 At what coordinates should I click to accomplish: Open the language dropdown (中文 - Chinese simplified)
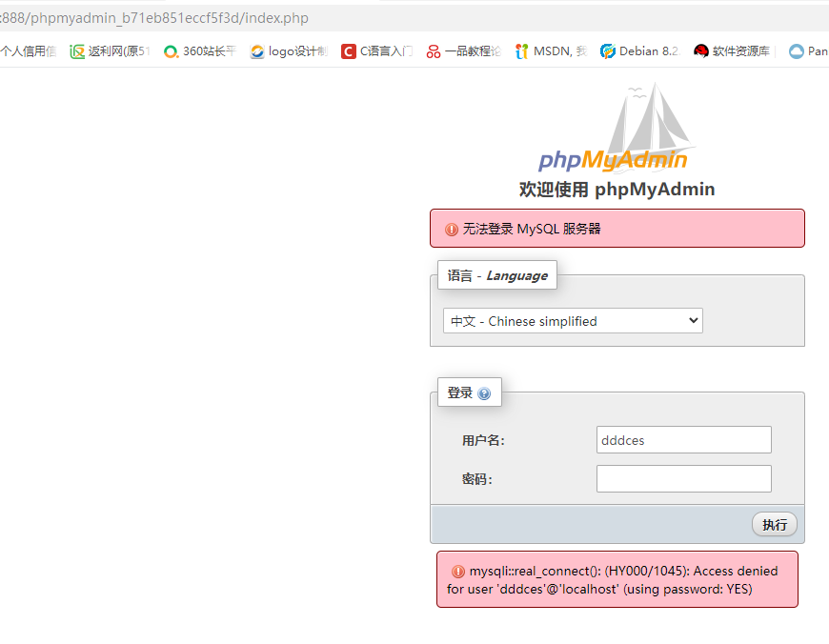pyautogui.click(x=573, y=321)
